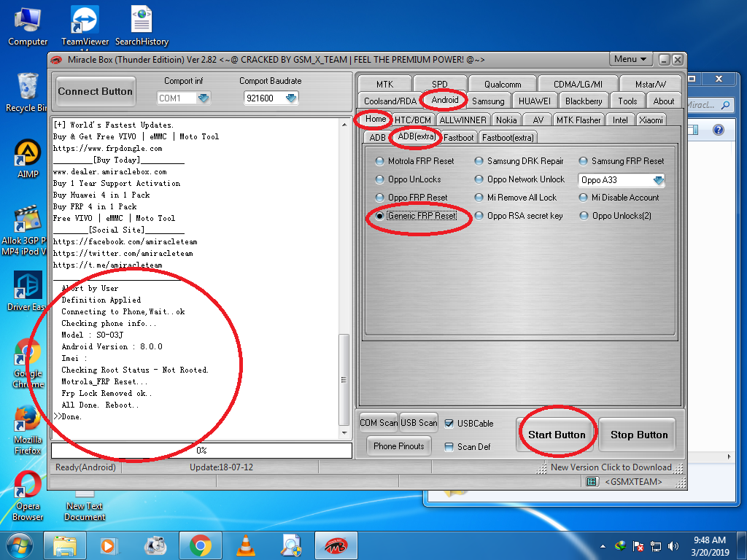Open New Text Document desktop file

coord(85,507)
